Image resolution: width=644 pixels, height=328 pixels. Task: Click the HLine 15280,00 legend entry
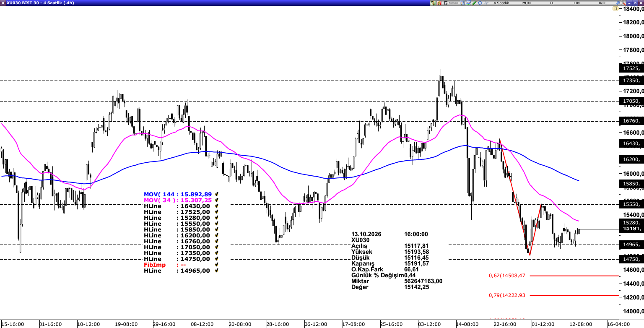(177, 218)
